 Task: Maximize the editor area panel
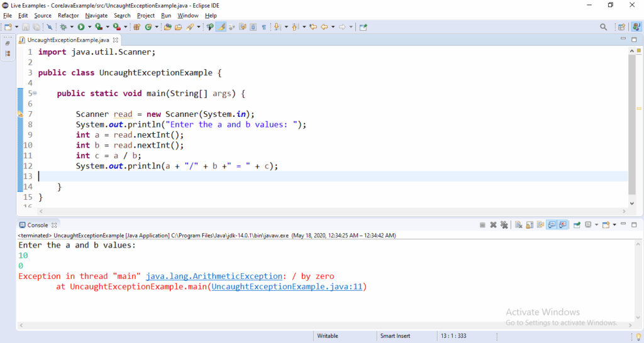[x=634, y=40]
